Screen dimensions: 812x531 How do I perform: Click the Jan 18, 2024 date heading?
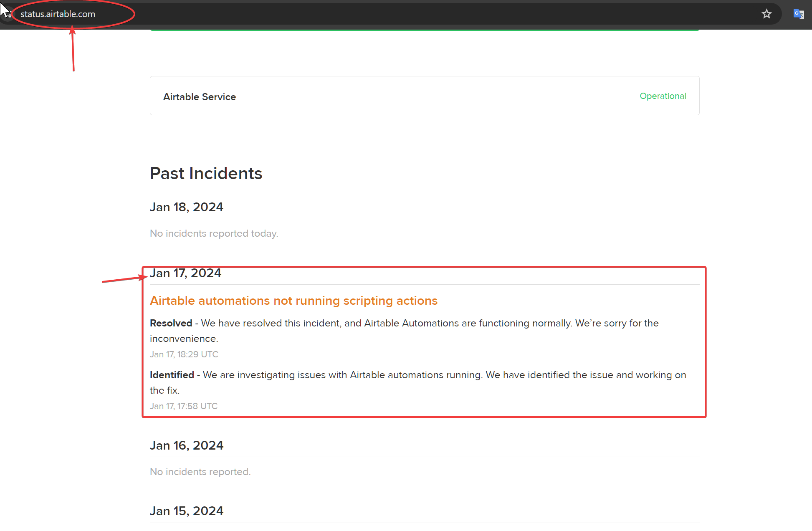(187, 207)
